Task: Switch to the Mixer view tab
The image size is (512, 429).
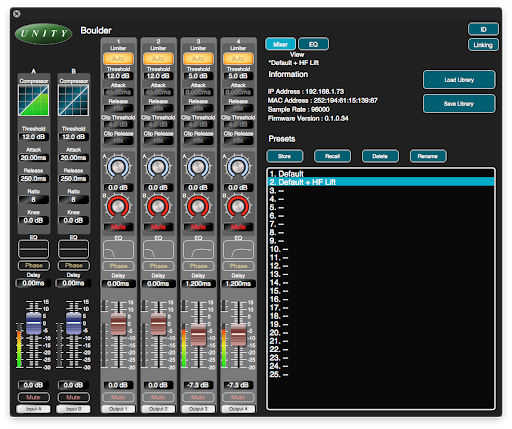Action: click(x=280, y=44)
